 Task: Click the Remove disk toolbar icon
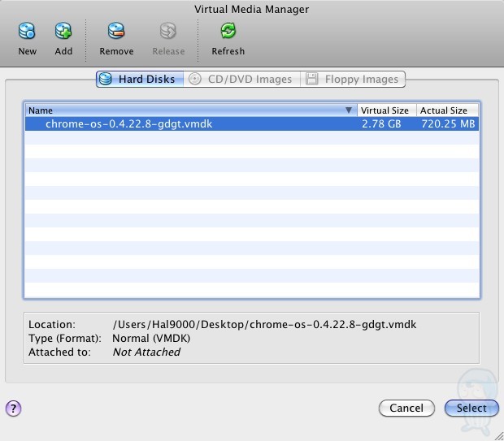click(116, 32)
